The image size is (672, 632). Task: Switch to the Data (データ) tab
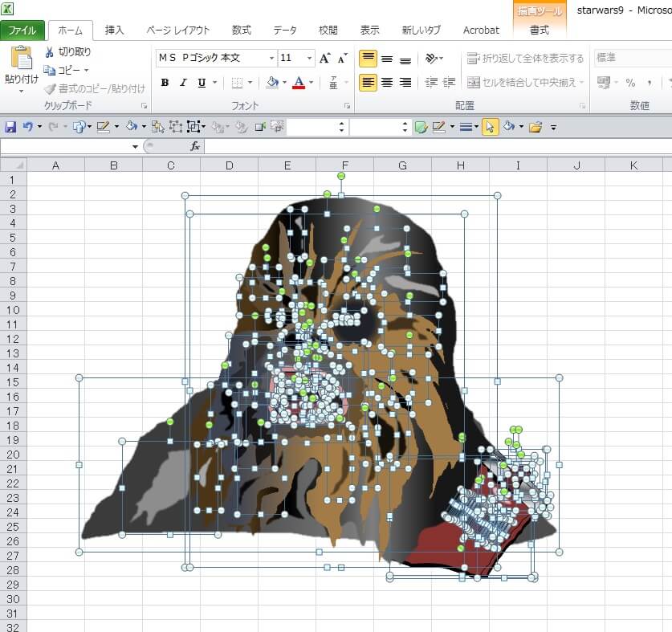pyautogui.click(x=284, y=30)
